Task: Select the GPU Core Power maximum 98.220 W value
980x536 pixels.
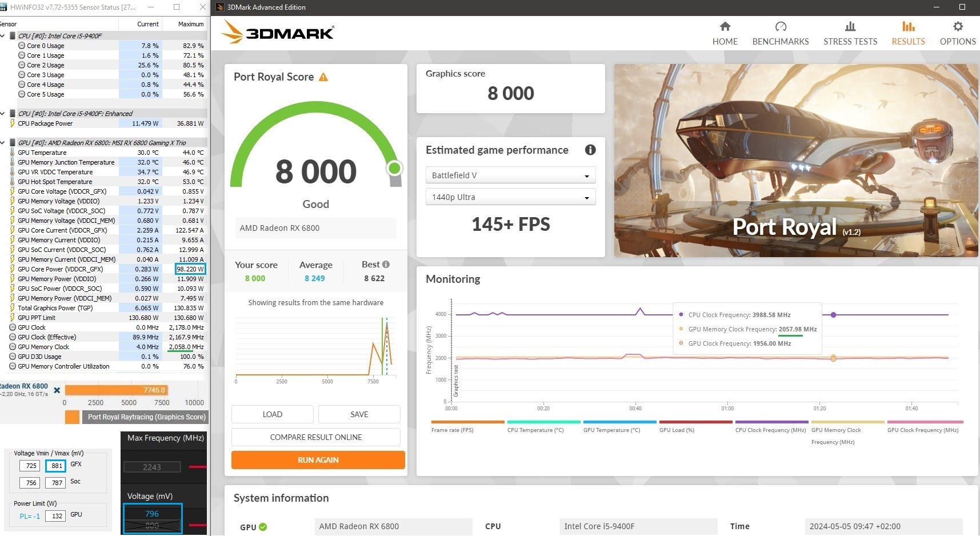Action: 190,269
